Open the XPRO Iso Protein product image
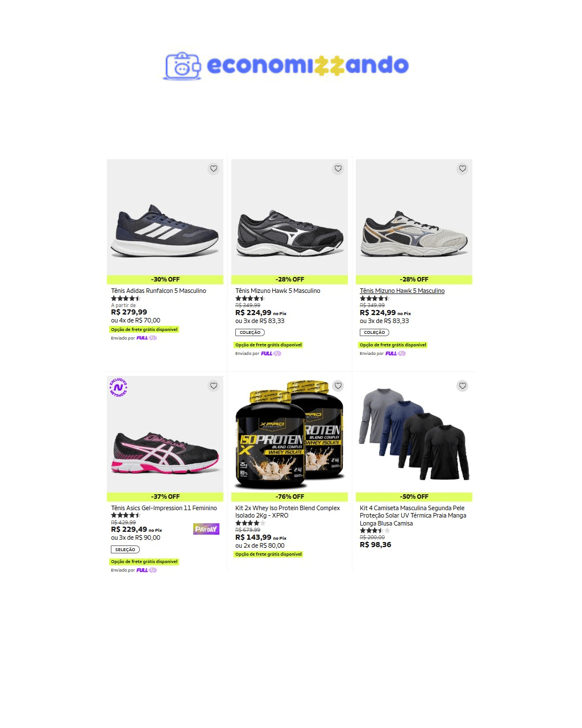This screenshot has height=728, width=582. pyautogui.click(x=289, y=435)
